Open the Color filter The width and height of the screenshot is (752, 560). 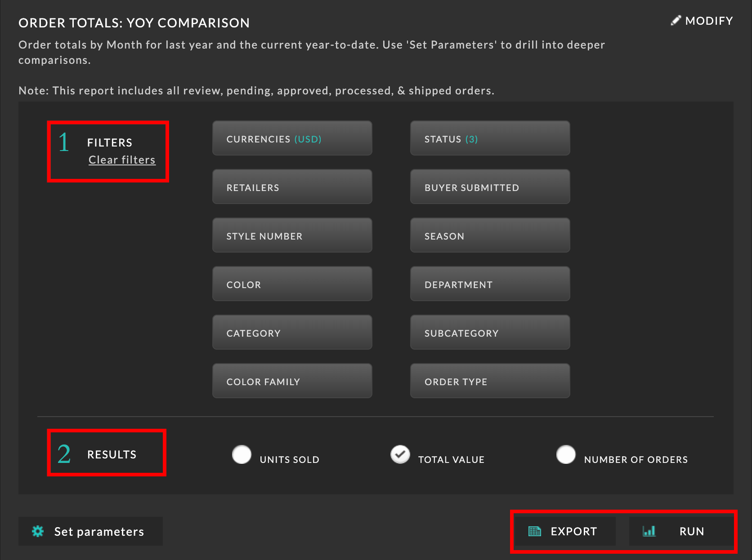coord(292,284)
